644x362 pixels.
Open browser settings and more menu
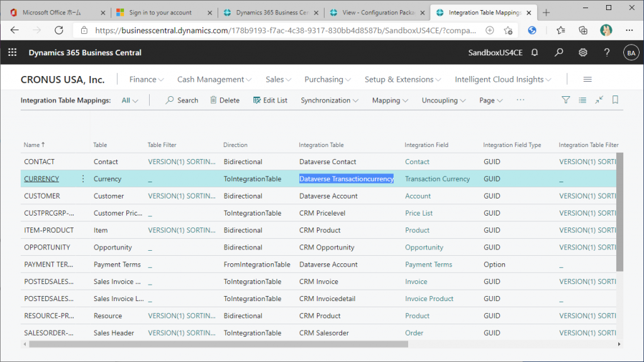coord(629,30)
